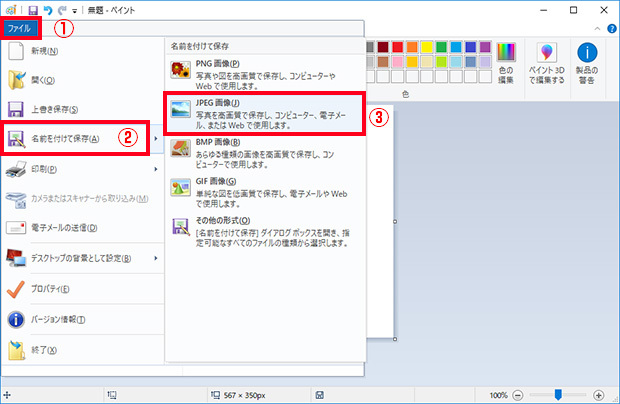Click zoom in plus button
The width and height of the screenshot is (620, 404).
point(599,394)
